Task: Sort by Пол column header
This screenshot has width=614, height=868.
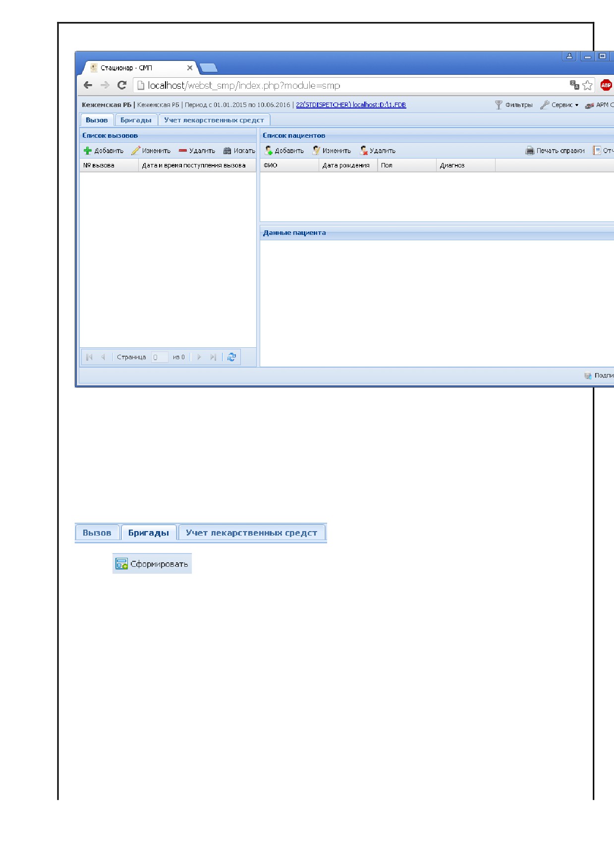Action: click(407, 165)
